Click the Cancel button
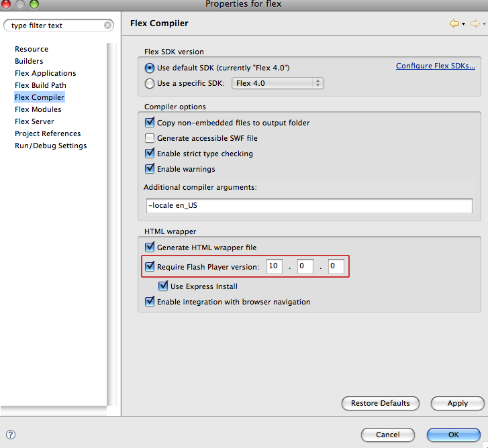The image size is (488, 448). point(388,435)
